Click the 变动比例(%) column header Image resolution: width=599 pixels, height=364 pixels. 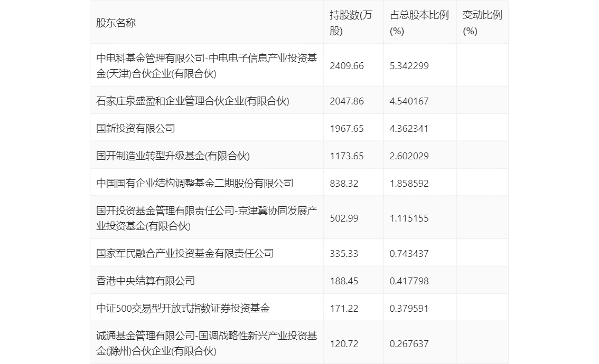(482, 23)
